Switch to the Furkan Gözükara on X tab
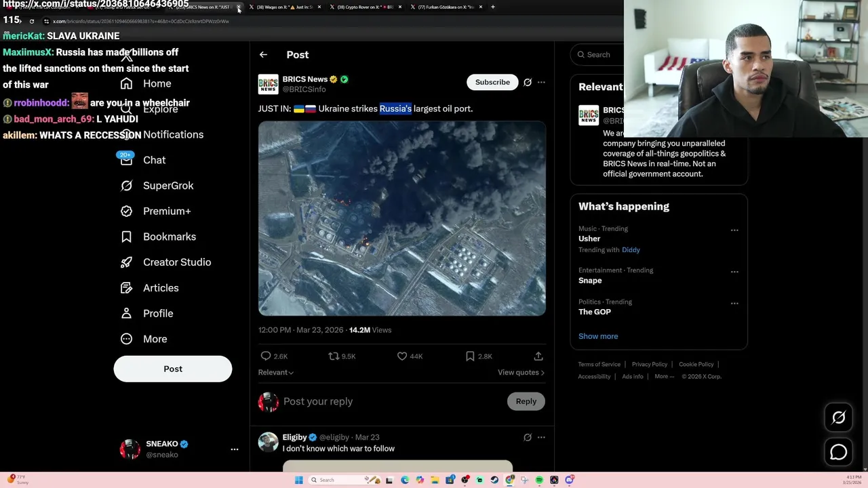This screenshot has width=868, height=488. point(446,7)
